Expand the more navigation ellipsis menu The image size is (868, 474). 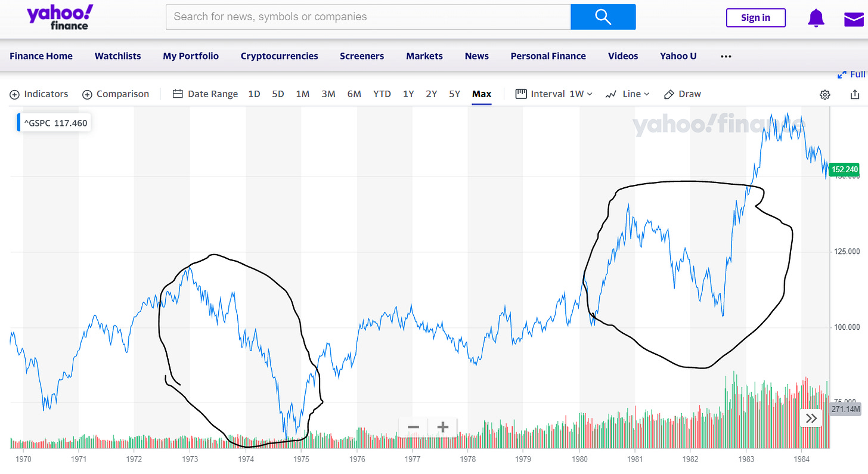tap(726, 56)
